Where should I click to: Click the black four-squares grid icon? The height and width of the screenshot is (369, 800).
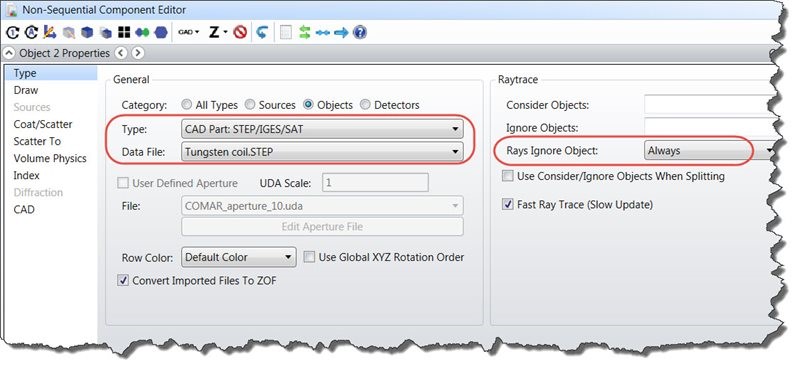tap(124, 33)
